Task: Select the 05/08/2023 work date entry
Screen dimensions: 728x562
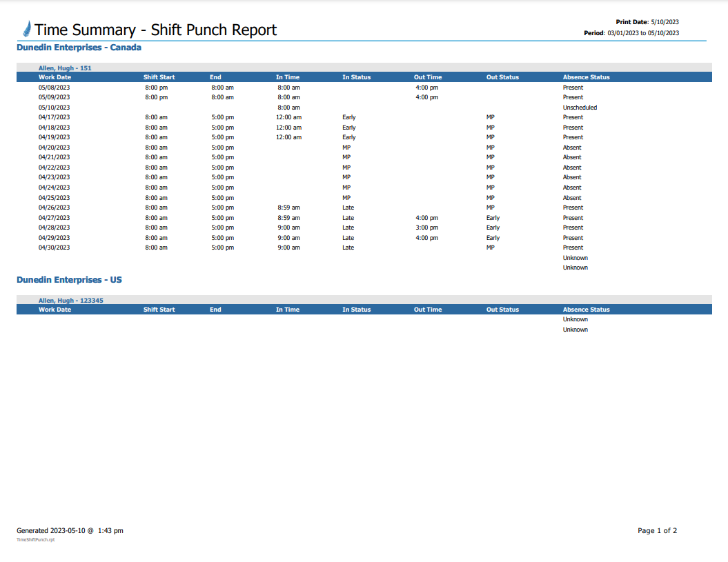Action: tap(55, 88)
